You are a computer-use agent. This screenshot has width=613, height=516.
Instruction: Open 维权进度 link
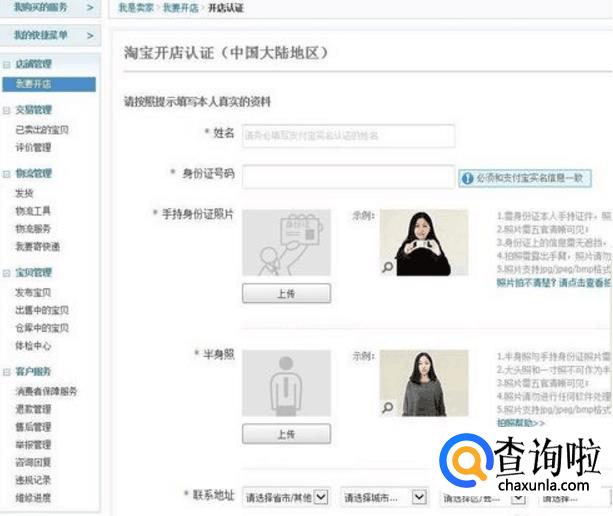pos(33,498)
